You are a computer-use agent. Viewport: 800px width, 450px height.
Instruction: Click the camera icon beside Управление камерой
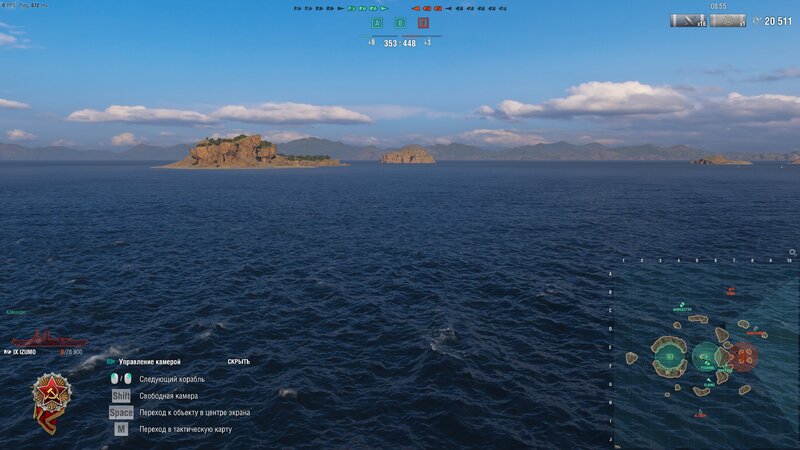click(x=110, y=362)
